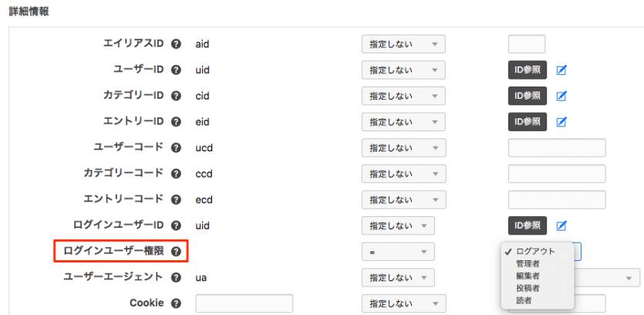
Task: Open the エイリアスID condition dropdown
Action: pos(403,44)
